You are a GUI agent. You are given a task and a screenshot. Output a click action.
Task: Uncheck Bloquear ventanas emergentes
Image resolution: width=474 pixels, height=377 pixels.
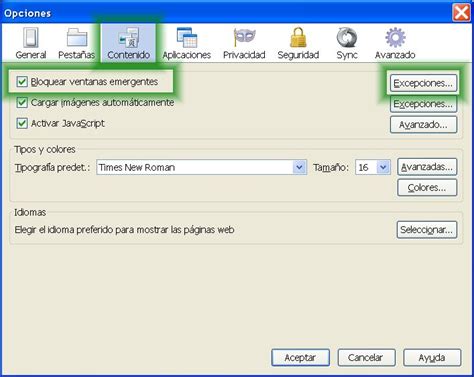tap(22, 81)
